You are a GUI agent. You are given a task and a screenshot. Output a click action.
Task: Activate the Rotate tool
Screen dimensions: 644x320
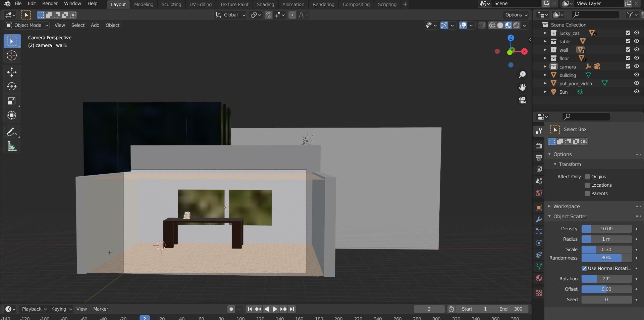point(12,87)
